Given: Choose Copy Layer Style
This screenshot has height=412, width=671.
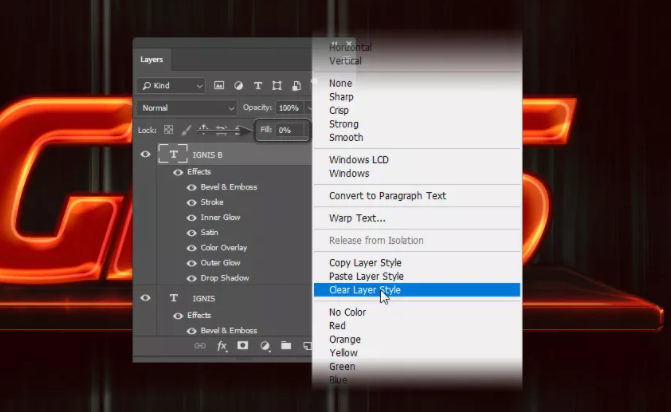Looking at the screenshot, I should pos(365,263).
